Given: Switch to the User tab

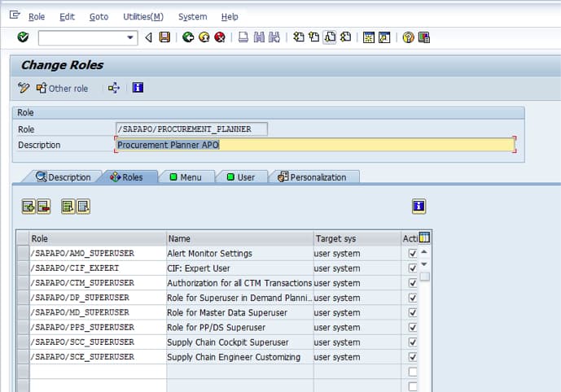Looking at the screenshot, I should [x=241, y=177].
